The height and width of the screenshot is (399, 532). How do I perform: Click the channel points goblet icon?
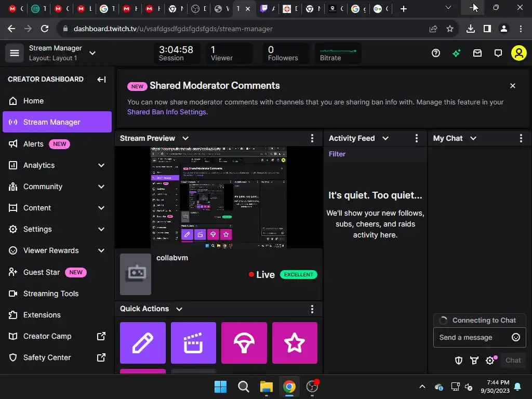(x=474, y=361)
